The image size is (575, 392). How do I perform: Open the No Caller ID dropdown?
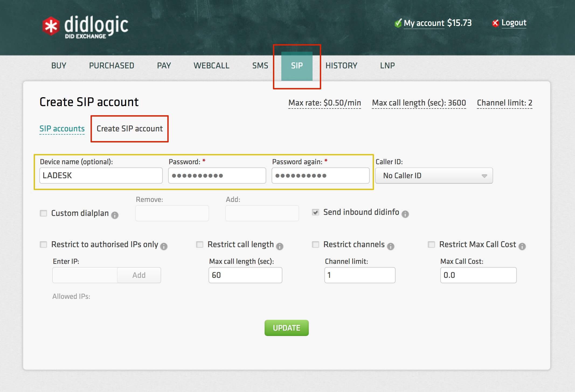point(434,176)
